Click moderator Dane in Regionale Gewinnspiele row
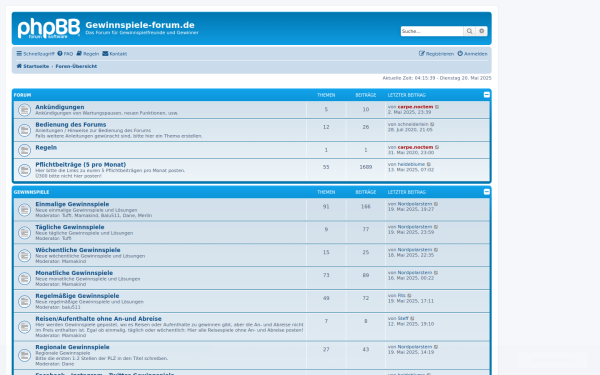 click(x=67, y=364)
